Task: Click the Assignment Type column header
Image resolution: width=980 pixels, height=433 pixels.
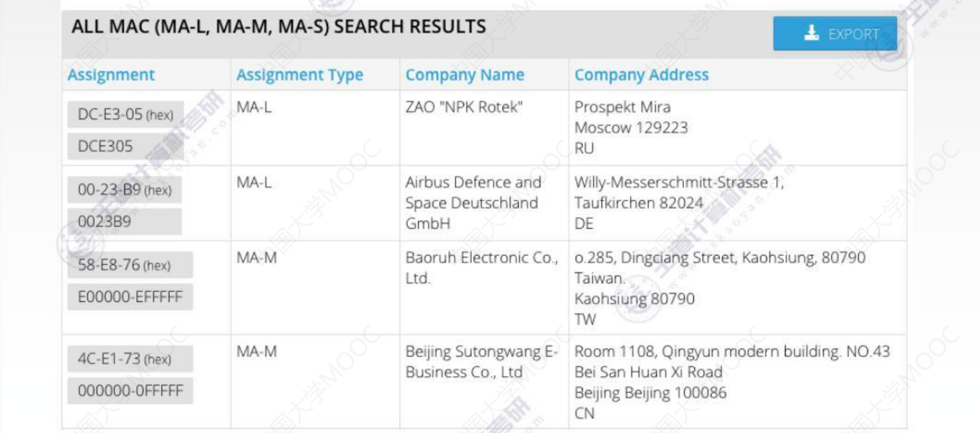Action: coord(299,75)
